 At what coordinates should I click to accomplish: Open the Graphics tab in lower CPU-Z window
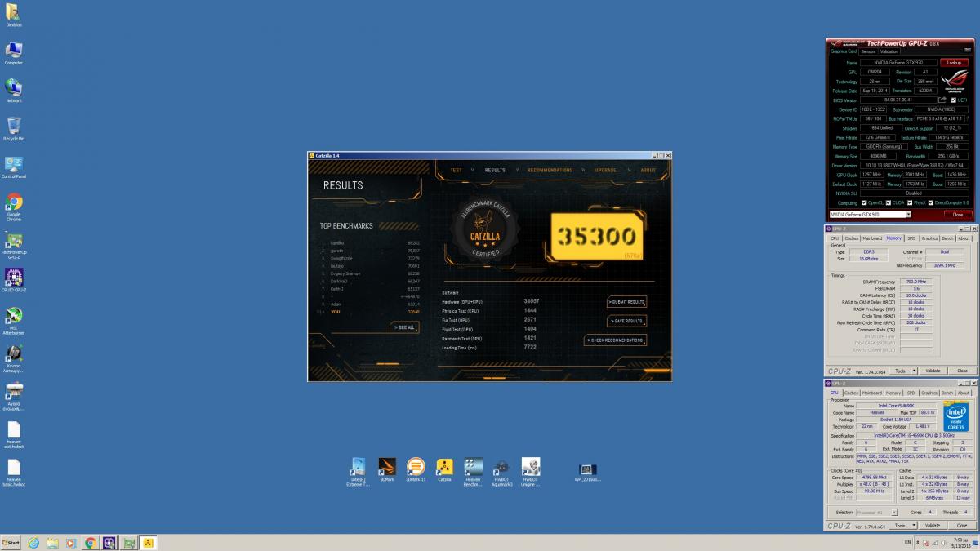pyautogui.click(x=929, y=393)
